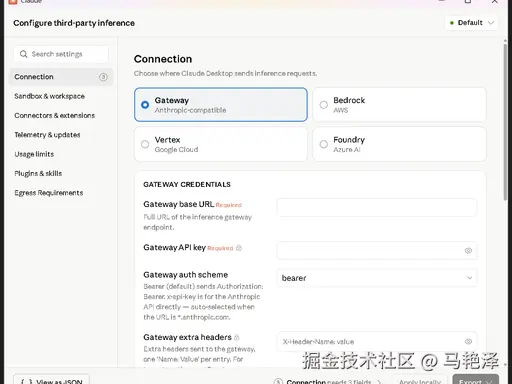Click the Connection needs 3 fields link
Viewport: 512px width, 384px height.
(329, 382)
